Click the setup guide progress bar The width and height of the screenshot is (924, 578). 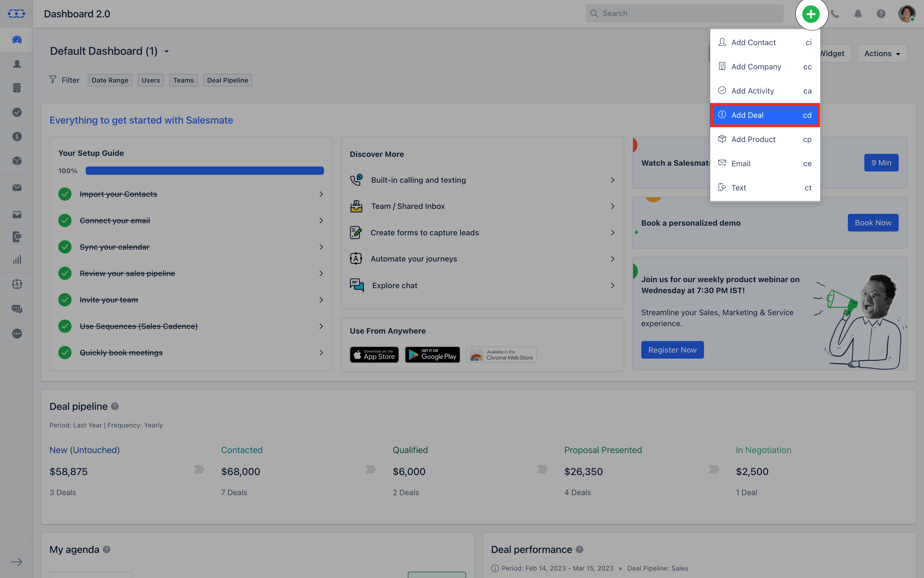point(205,170)
